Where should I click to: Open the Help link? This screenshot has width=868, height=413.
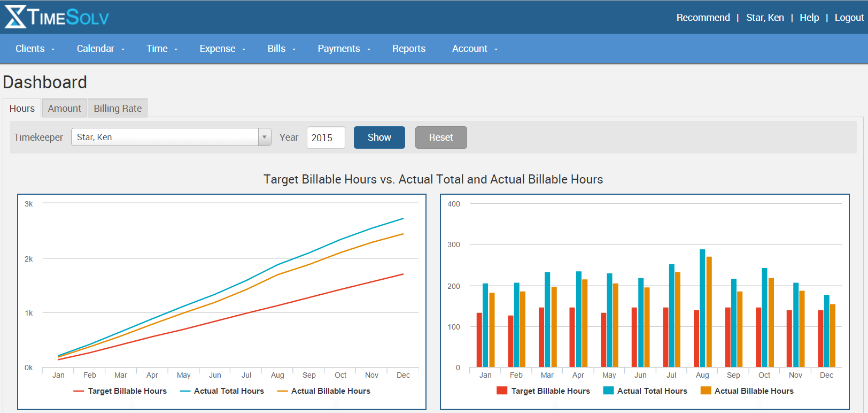809,18
